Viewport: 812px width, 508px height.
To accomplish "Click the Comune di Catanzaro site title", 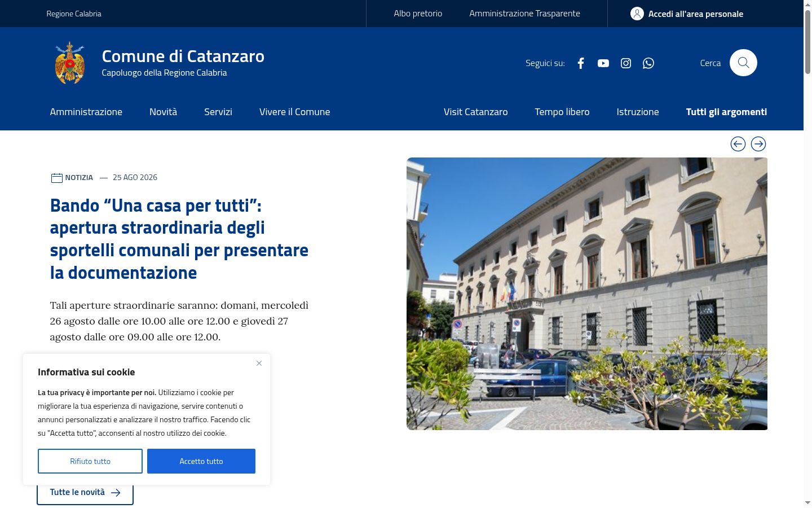I will (x=183, y=56).
